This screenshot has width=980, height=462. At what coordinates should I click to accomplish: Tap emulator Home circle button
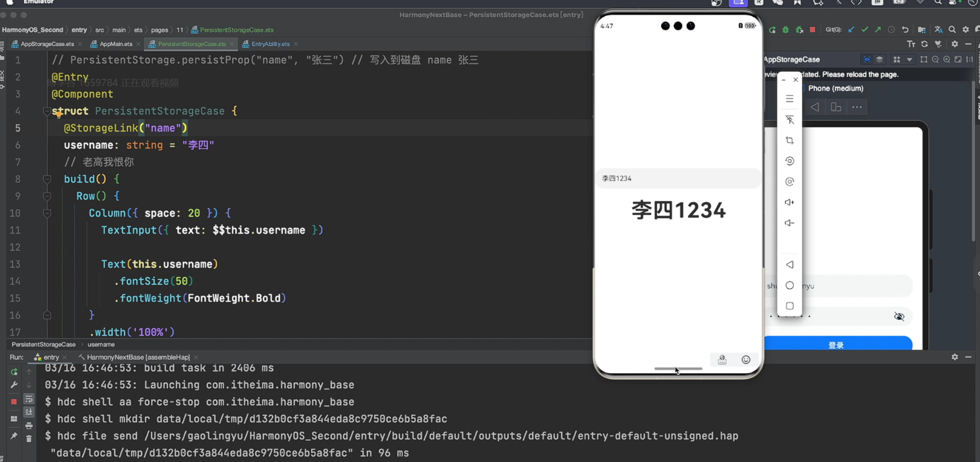coord(790,285)
